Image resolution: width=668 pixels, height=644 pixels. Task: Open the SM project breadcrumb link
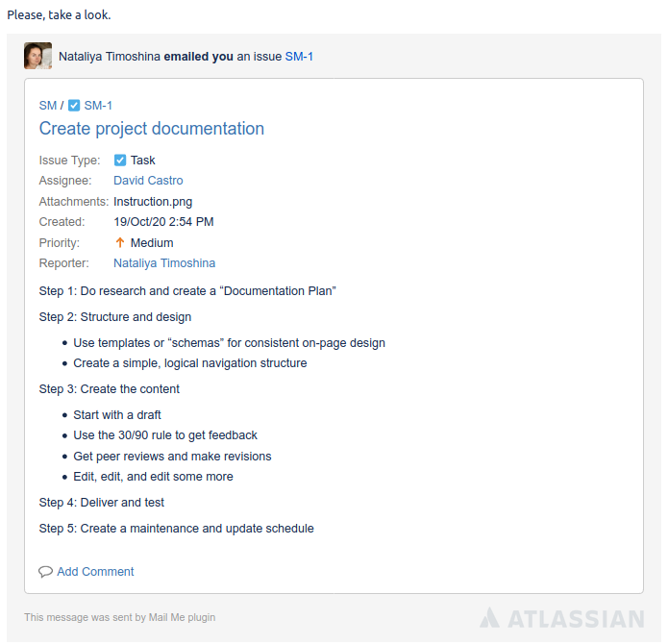coord(47,106)
